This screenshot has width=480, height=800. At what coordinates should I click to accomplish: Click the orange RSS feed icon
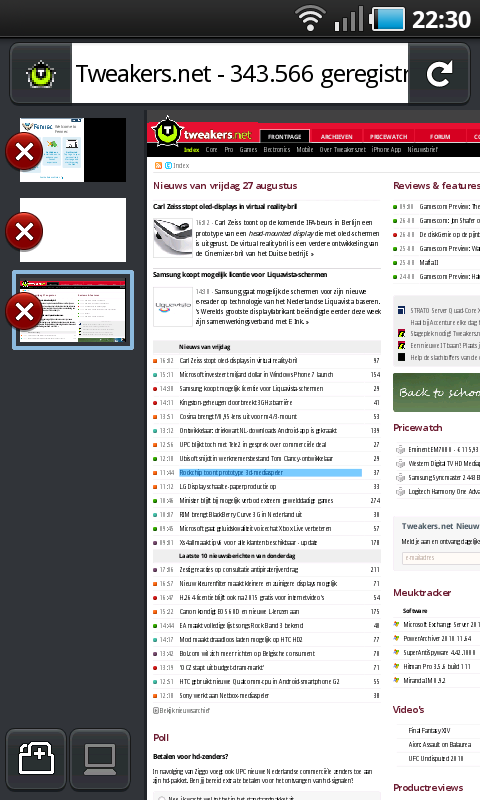click(158, 165)
